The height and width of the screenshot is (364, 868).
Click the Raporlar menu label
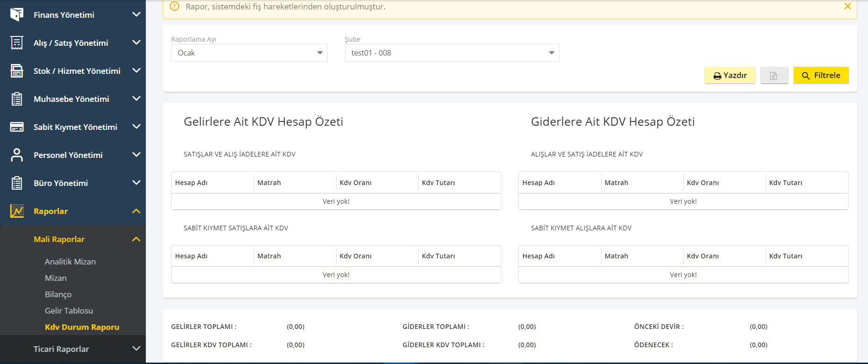[x=50, y=211]
